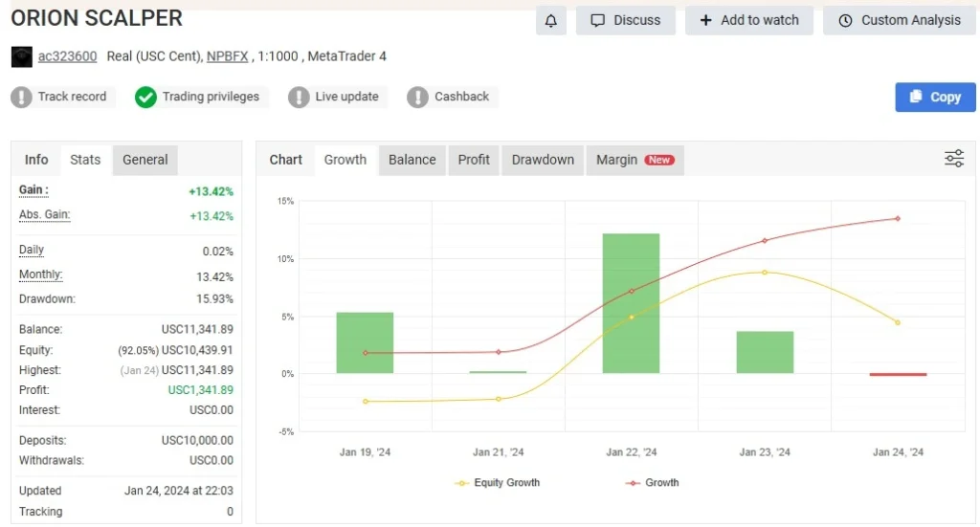Open the General stats tab

click(145, 160)
